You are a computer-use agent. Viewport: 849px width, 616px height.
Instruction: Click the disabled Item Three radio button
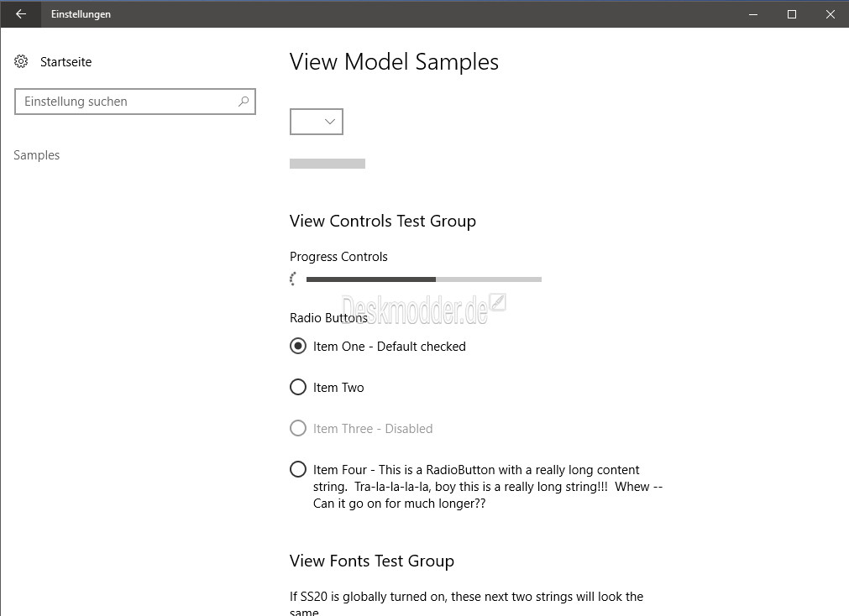pyautogui.click(x=298, y=428)
